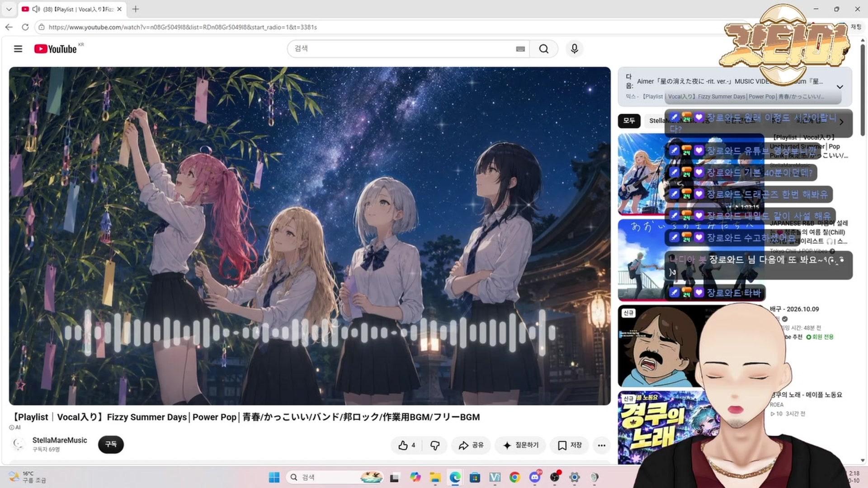Dislike the video with thumbs-down
The height and width of the screenshot is (488, 868).
(435, 445)
